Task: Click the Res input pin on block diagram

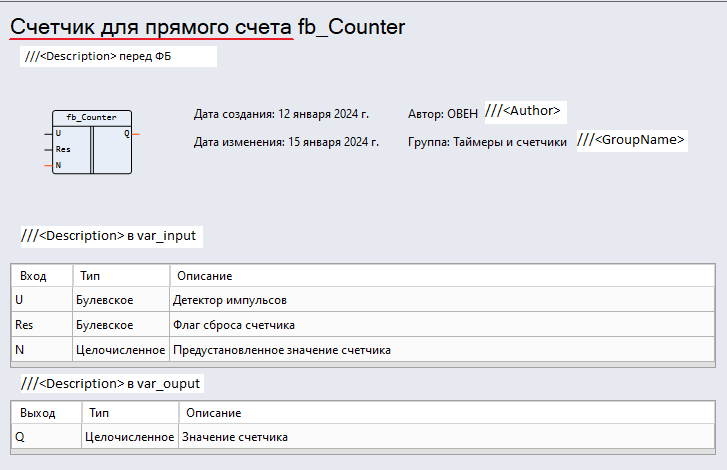Action: coord(63,149)
